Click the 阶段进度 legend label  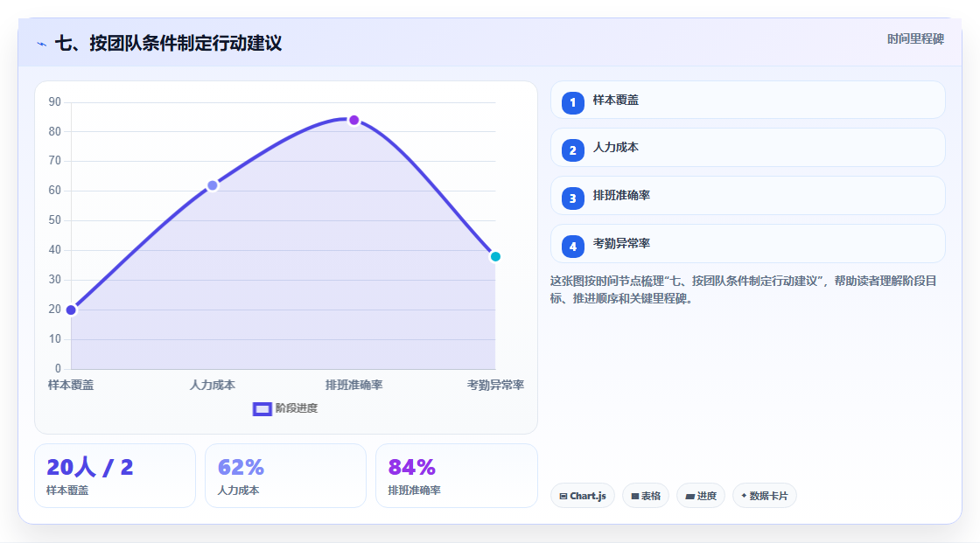click(x=297, y=408)
